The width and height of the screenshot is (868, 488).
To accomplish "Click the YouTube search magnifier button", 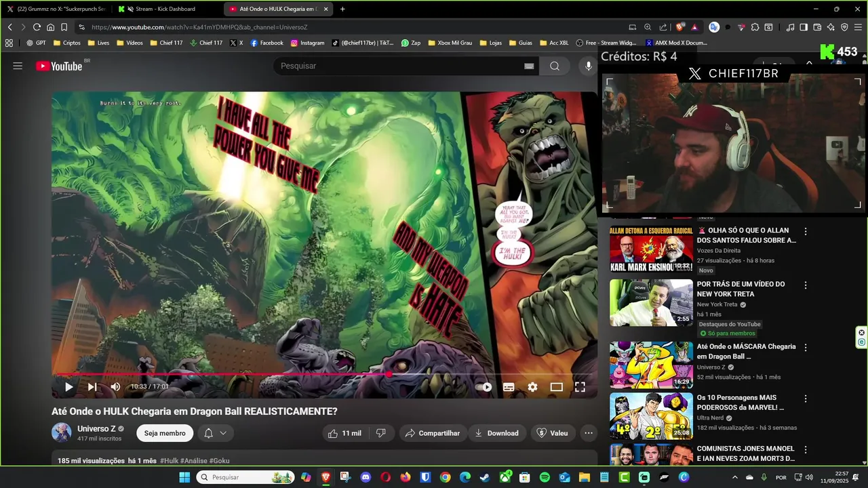I will point(555,66).
